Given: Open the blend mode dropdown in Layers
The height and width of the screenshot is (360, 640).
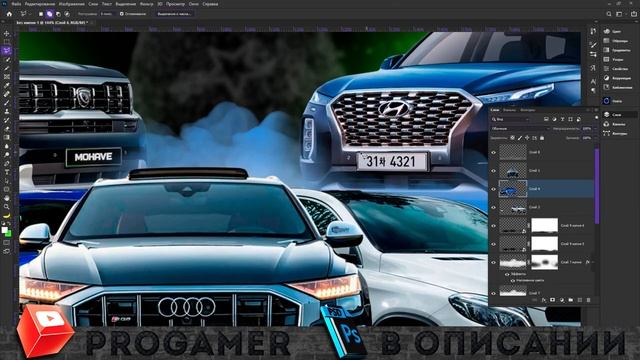Looking at the screenshot, I should pos(520,129).
